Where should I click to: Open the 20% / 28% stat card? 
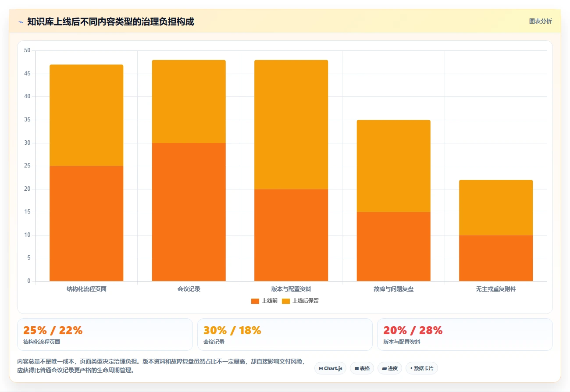coord(465,335)
